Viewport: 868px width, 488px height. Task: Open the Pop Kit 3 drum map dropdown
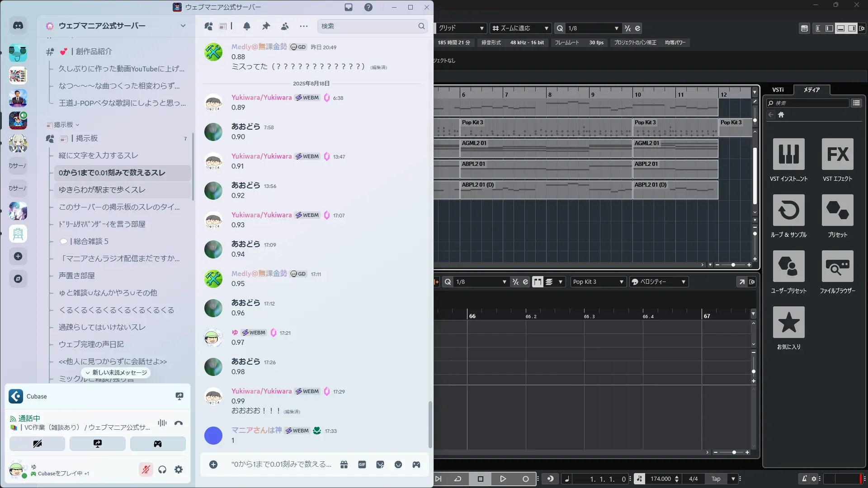[598, 282]
